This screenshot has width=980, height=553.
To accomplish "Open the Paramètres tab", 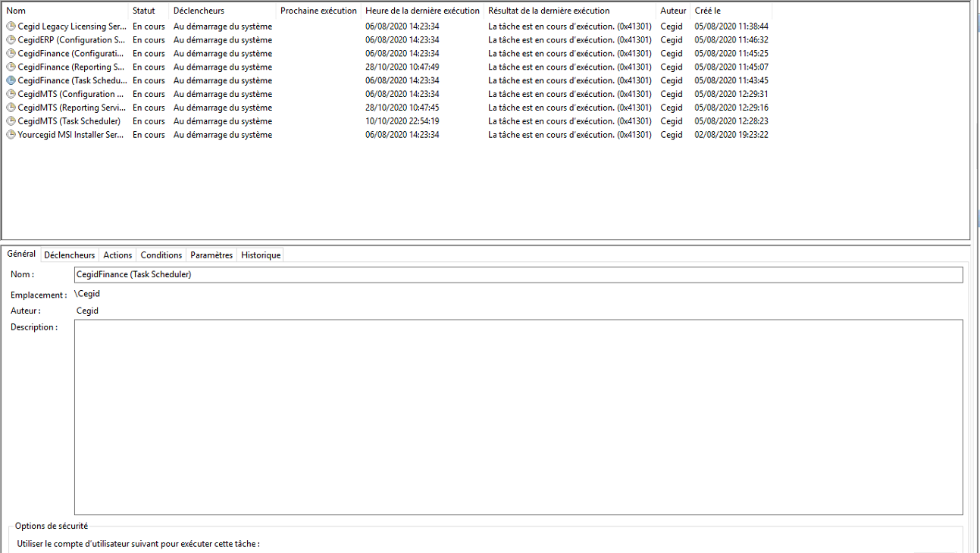I will pyautogui.click(x=211, y=255).
